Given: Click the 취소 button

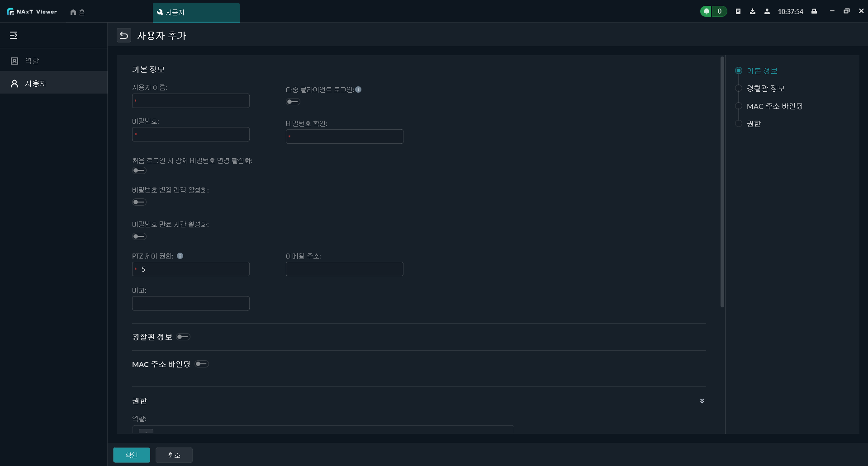Looking at the screenshot, I should coord(174,455).
